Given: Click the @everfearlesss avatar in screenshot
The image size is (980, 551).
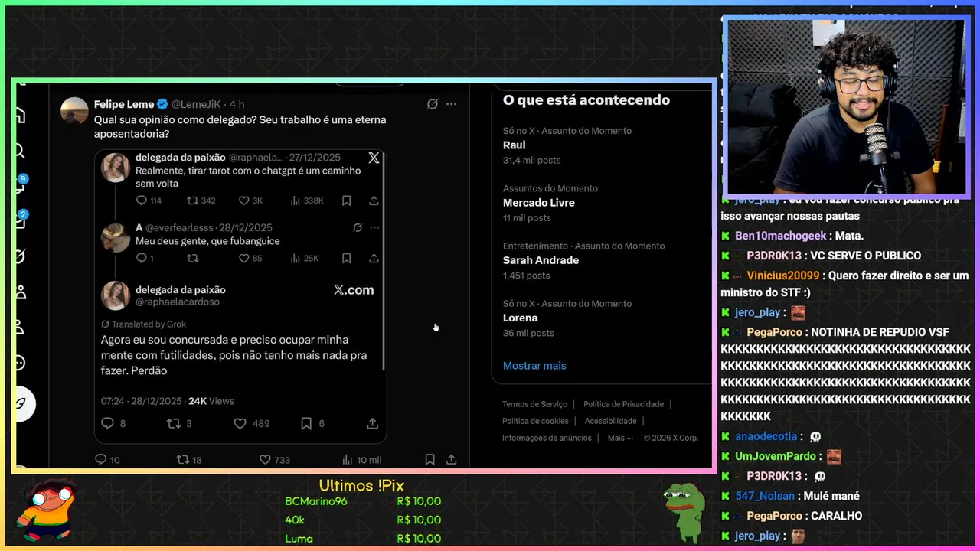Looking at the screenshot, I should point(116,238).
